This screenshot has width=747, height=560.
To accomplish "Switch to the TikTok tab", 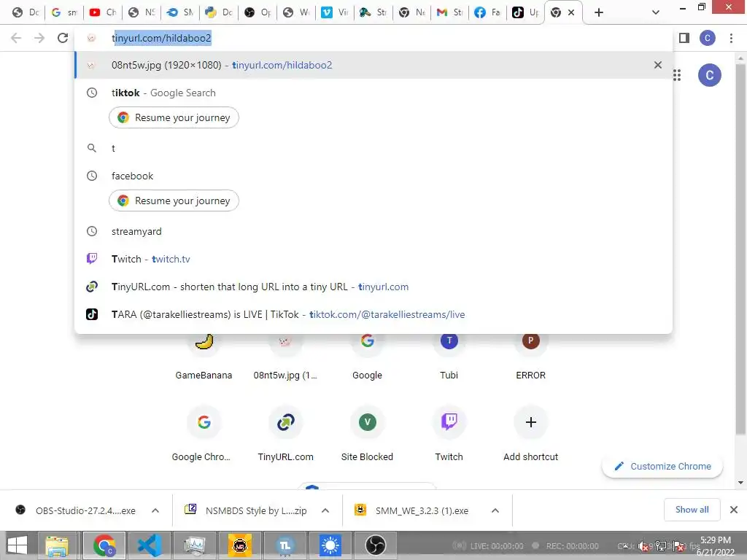I will pos(526,12).
